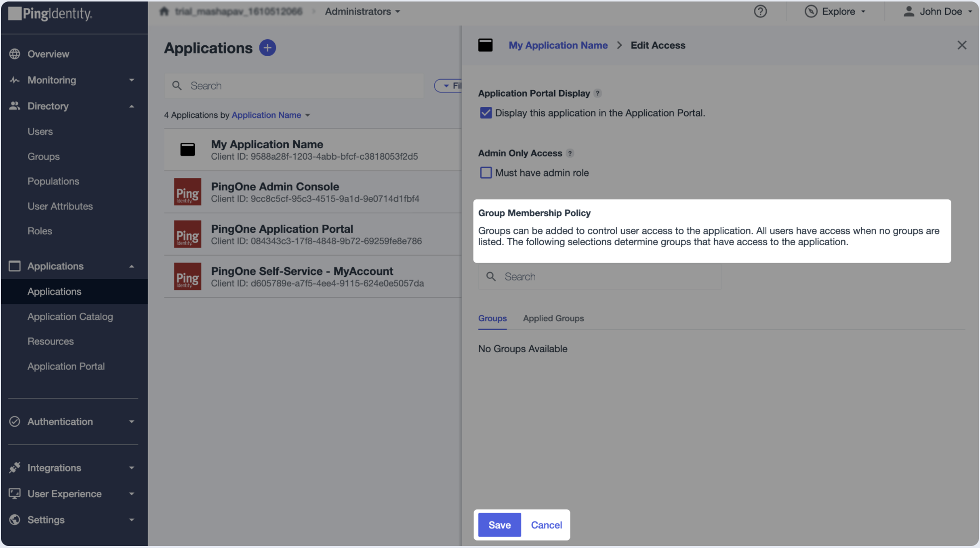Viewport: 980px width, 548px height.
Task: Switch to the Applied Groups tab
Action: click(553, 318)
